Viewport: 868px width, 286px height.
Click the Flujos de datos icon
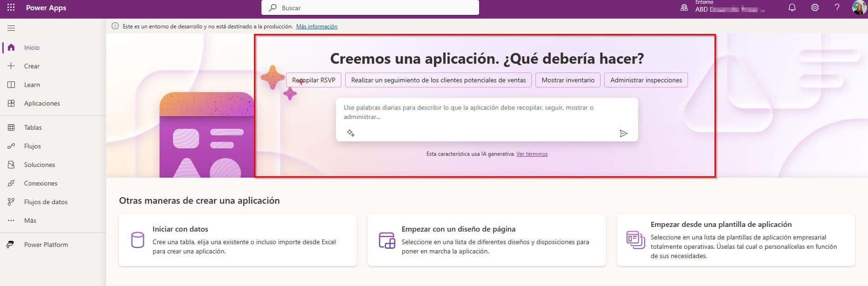[x=11, y=202]
